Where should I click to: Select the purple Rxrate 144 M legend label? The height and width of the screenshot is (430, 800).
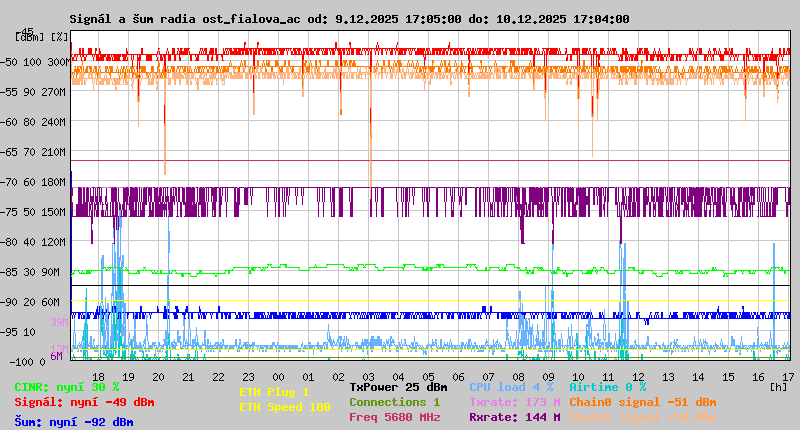[x=514, y=417]
